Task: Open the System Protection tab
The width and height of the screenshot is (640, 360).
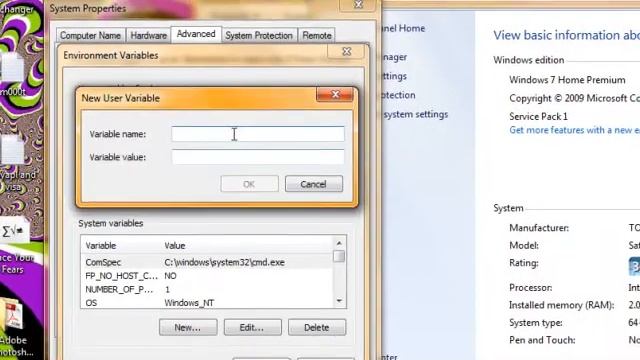Action: [259, 36]
